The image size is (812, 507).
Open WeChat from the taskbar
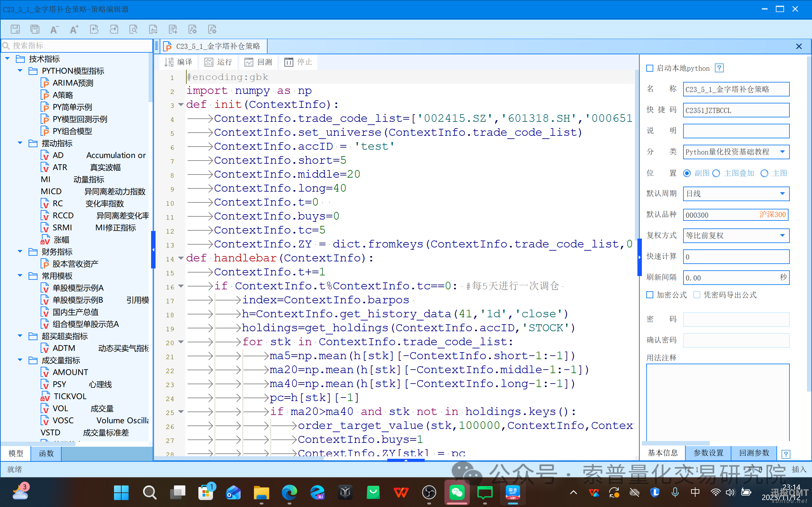(456, 492)
